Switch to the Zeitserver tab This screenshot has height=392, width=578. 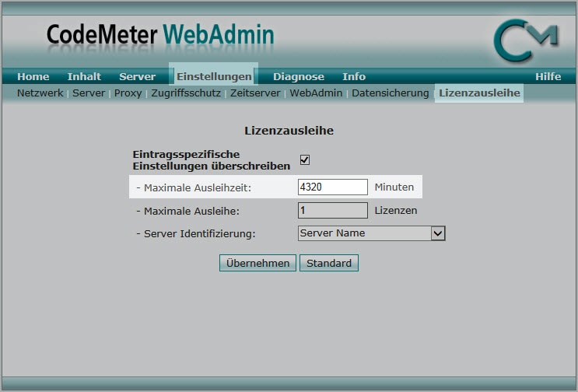tap(255, 93)
